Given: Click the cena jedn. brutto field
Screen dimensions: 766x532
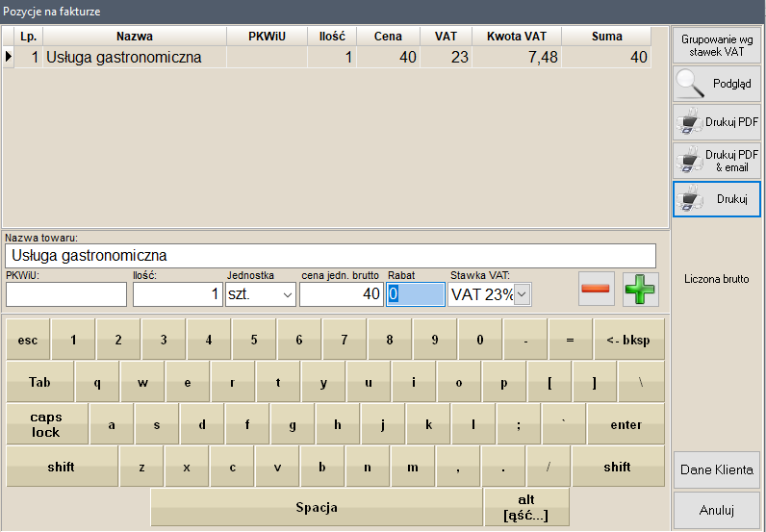Looking at the screenshot, I should pos(341,294).
